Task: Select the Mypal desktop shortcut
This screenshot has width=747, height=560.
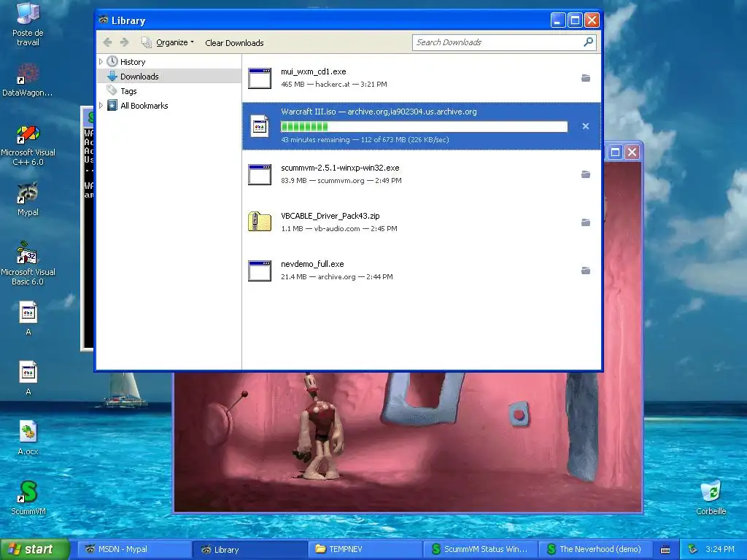Action: 28,199
